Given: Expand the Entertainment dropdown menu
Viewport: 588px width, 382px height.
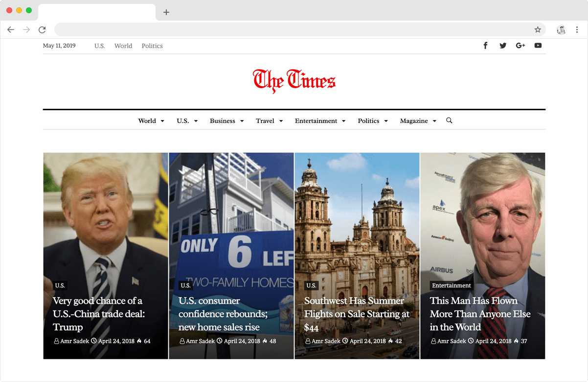Looking at the screenshot, I should 320,121.
